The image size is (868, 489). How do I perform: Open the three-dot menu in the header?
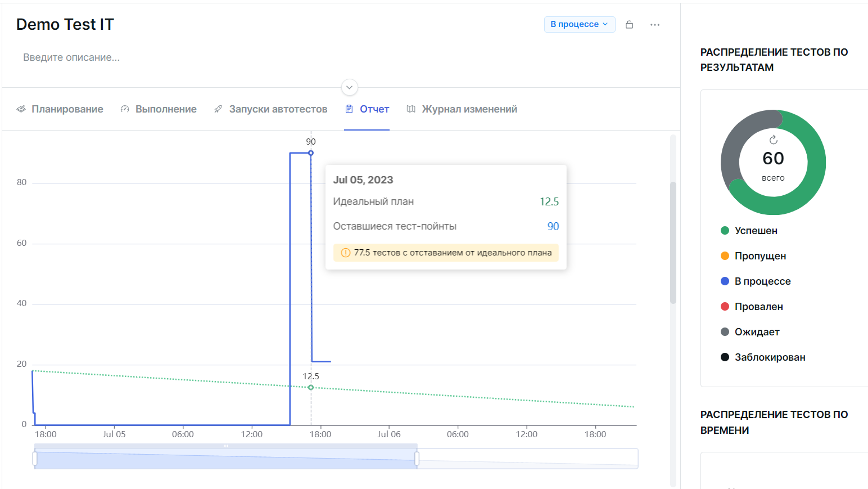pos(654,24)
